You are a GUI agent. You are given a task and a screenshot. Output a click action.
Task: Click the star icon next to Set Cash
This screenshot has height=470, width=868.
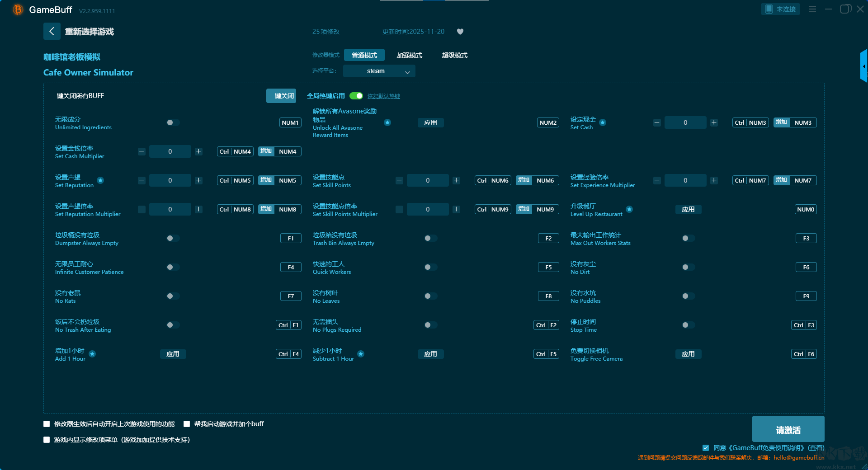[x=603, y=122]
